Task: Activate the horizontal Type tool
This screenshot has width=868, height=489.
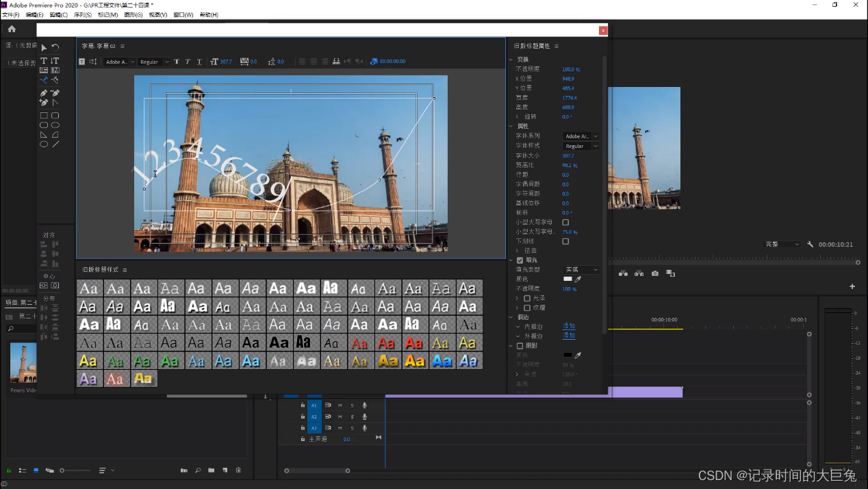Action: point(44,61)
